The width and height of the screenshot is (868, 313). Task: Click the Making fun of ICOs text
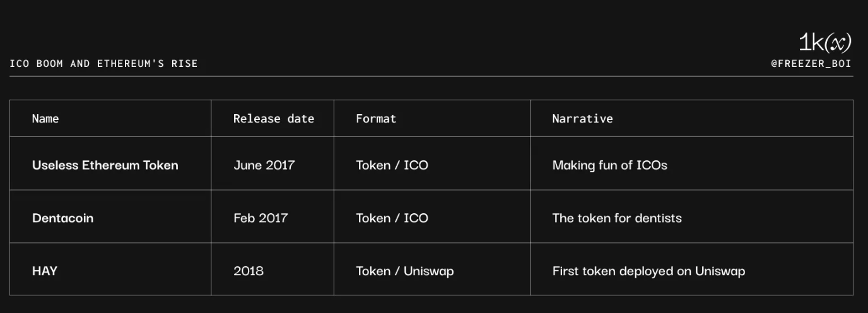609,165
